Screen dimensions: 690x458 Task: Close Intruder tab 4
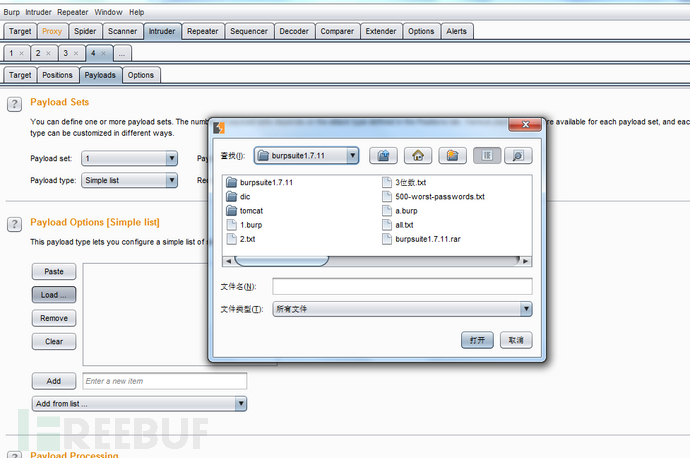[x=103, y=53]
